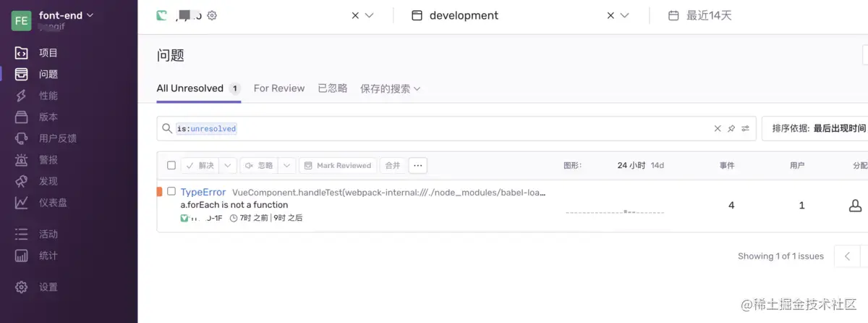The width and height of the screenshot is (868, 323).
Task: Clear the is:unresolved search query
Action: pyautogui.click(x=718, y=128)
